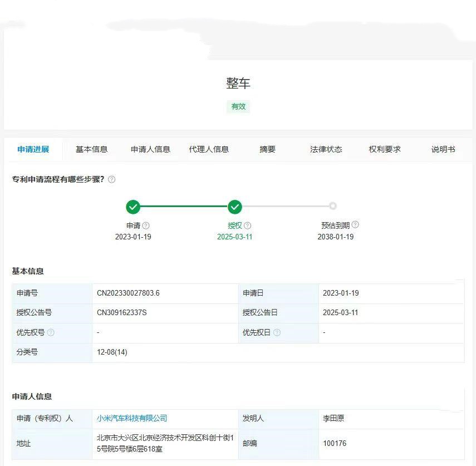Click the 申请人信息 section heading
Screen dimensions: 476x466
pos(32,396)
